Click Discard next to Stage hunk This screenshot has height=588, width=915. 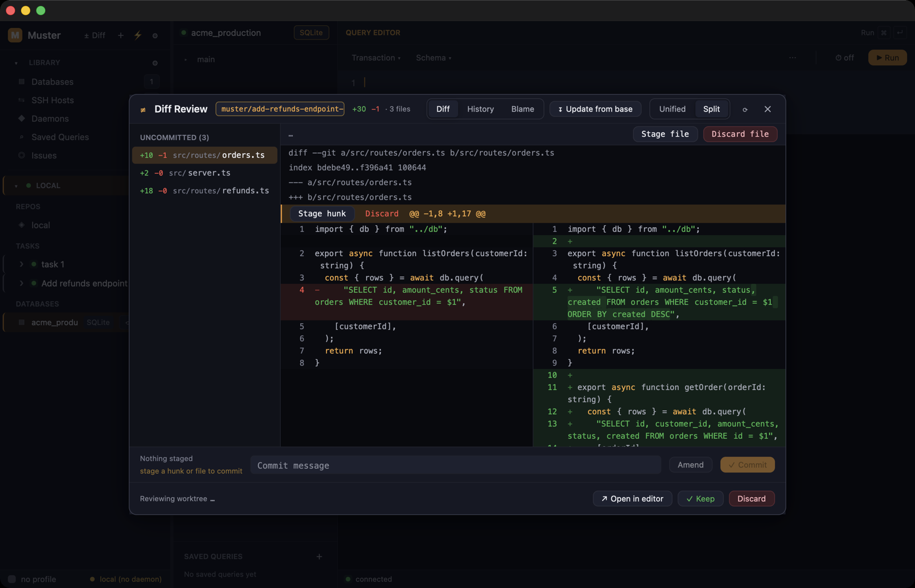[381, 213]
